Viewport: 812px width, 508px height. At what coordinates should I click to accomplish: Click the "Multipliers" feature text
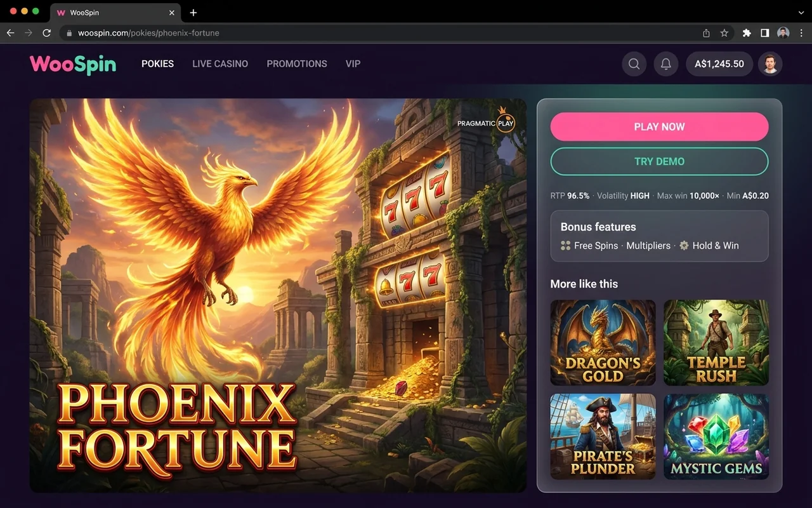click(648, 246)
